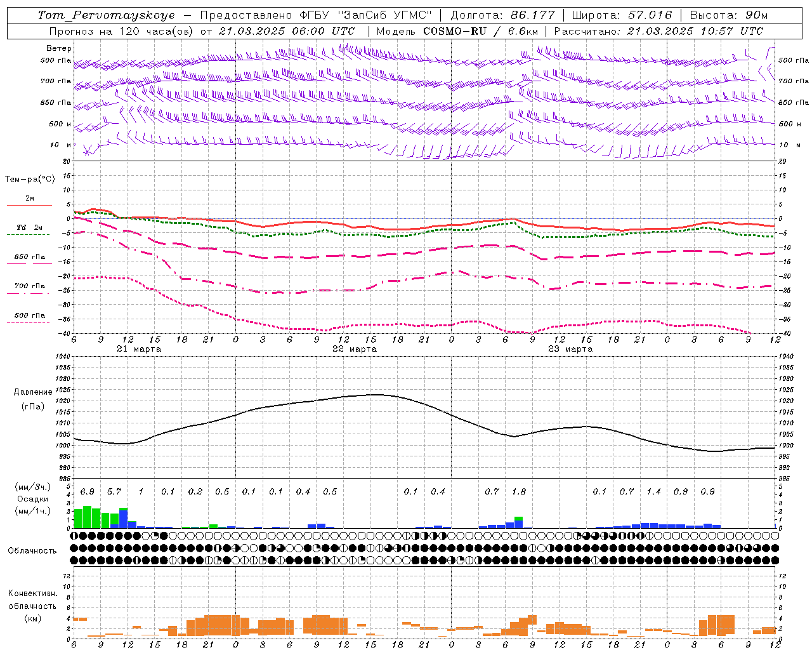Click the 21 марта date label
The width and height of the screenshot is (812, 650).
coord(139,349)
